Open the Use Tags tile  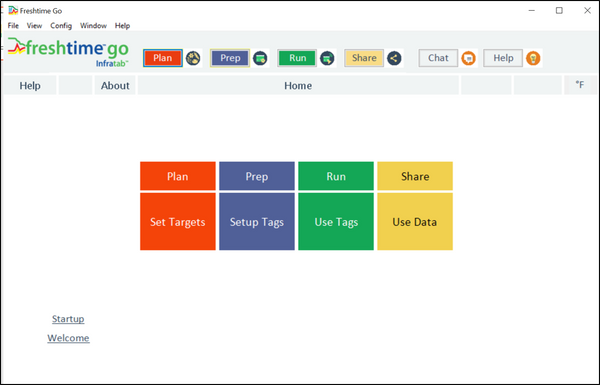[x=336, y=222]
